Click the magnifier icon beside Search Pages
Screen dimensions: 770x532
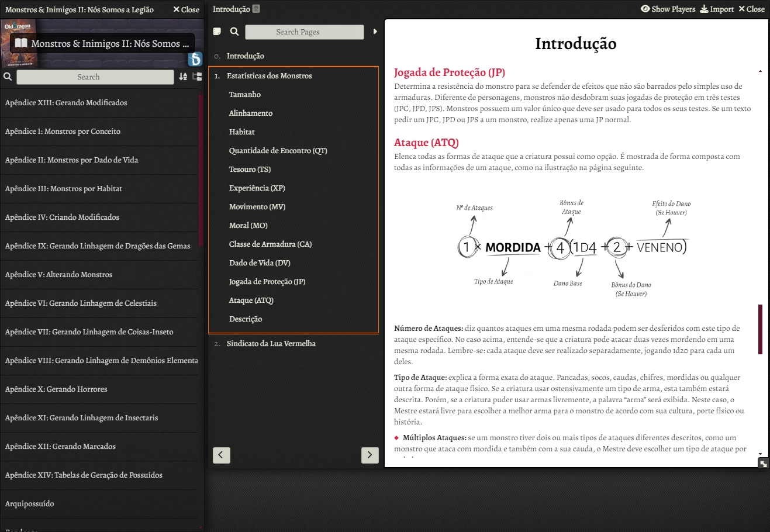click(x=234, y=32)
